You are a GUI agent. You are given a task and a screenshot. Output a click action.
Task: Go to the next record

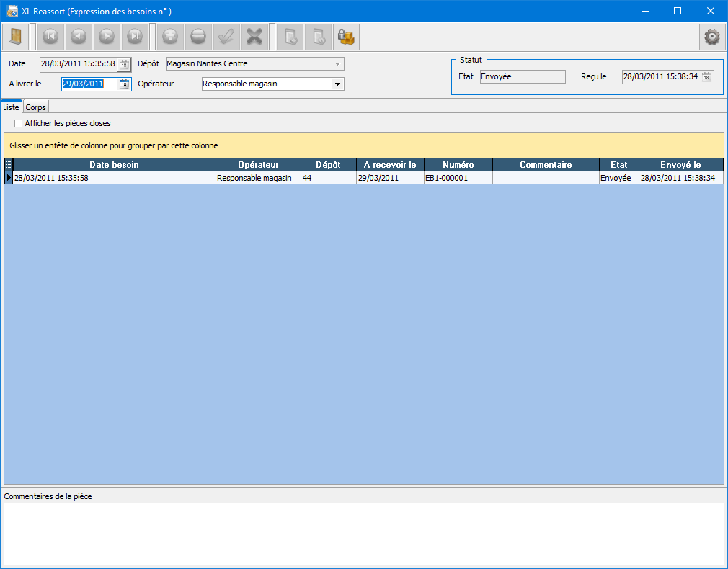pyautogui.click(x=107, y=36)
